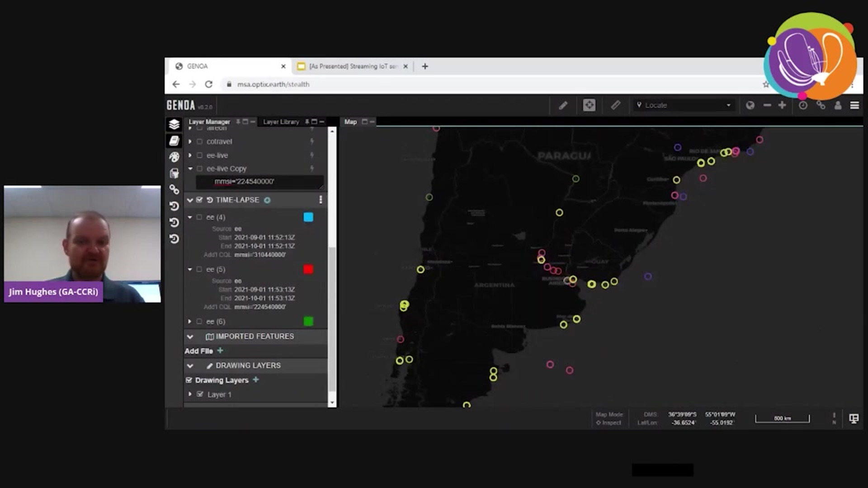The height and width of the screenshot is (488, 868).
Task: Select the Layer Manager layers icon in sidebar
Action: 175,124
